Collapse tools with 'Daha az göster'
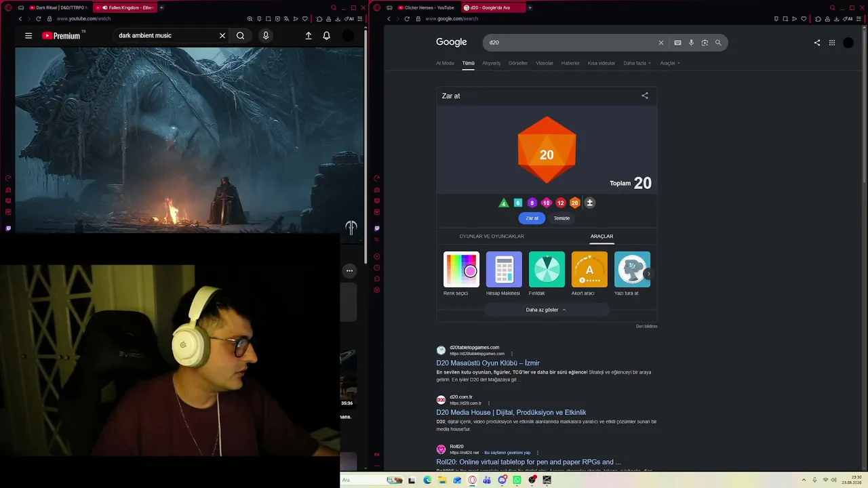The image size is (868, 488). [547, 310]
